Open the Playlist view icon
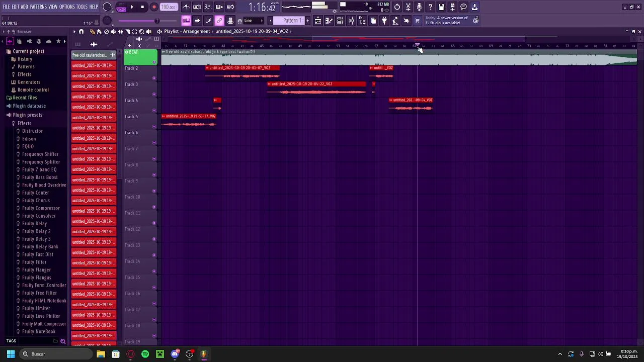The height and width of the screenshot is (362, 644). (318, 21)
